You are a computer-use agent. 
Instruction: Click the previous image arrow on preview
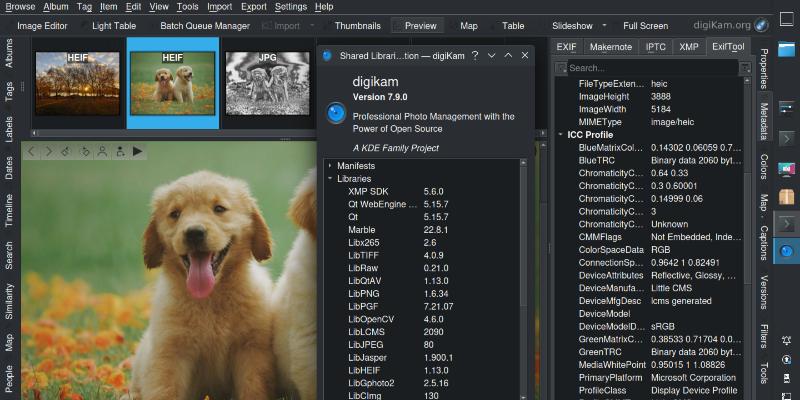[x=32, y=152]
